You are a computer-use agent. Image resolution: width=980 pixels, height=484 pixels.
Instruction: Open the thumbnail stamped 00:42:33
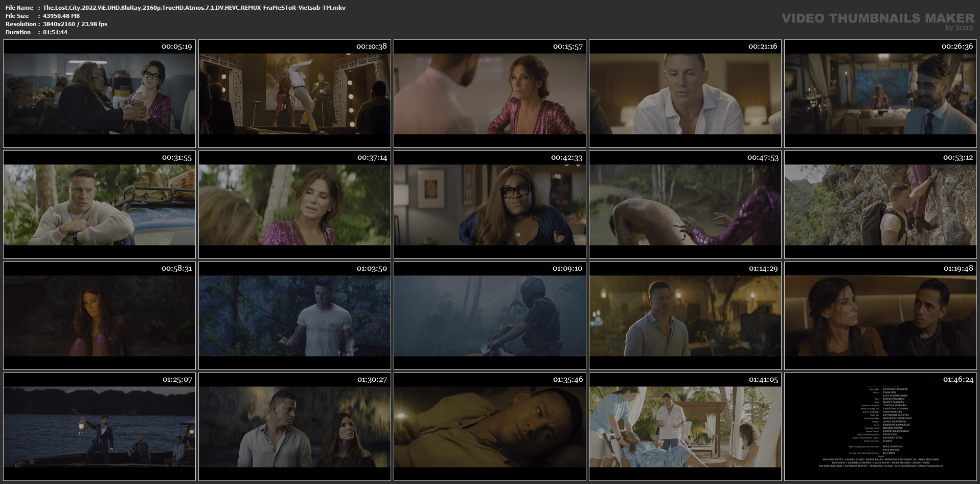point(490,205)
